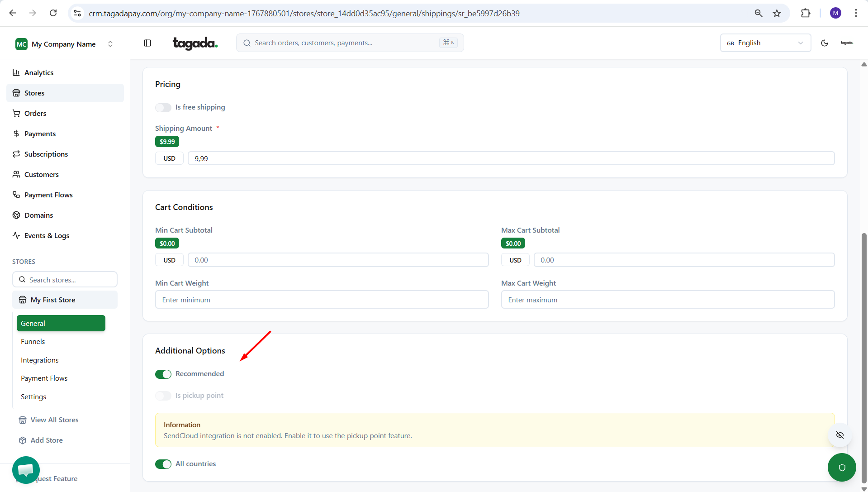Click the green shield floating button
This screenshot has width=868, height=492.
tap(841, 467)
